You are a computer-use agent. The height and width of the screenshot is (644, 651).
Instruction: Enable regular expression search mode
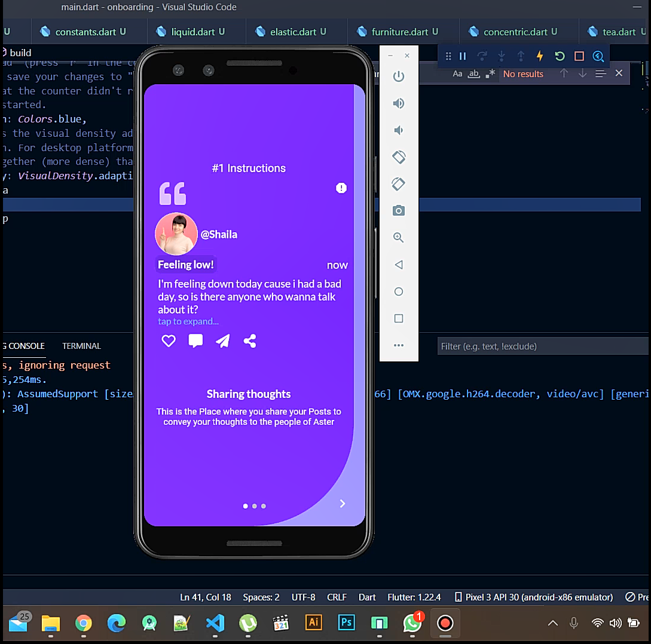pos(490,73)
